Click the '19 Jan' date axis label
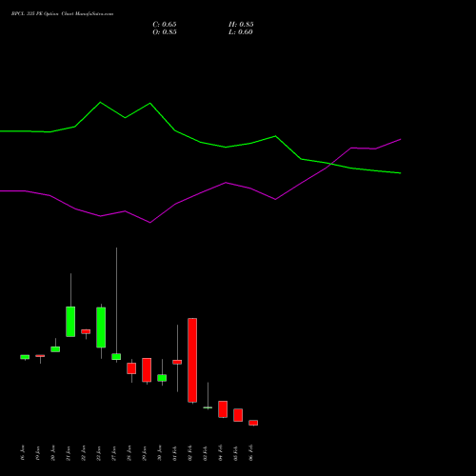The width and height of the screenshot is (476, 476). tap(38, 453)
